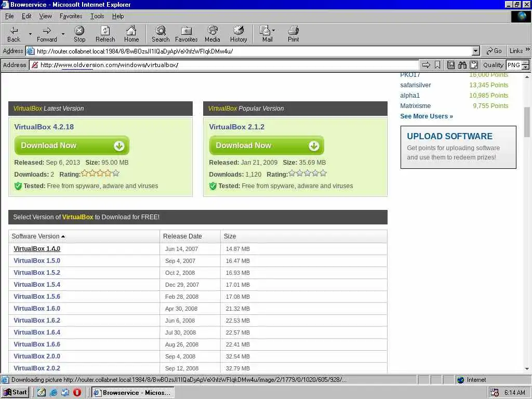Click the Browservice clipboard icon
This screenshot has width=532, height=399.
pyautogui.click(x=474, y=65)
